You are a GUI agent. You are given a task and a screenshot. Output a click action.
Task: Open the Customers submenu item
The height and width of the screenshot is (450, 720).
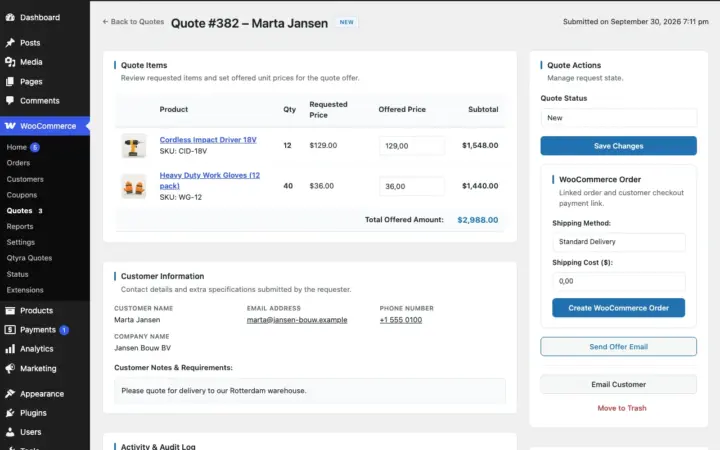coord(25,179)
